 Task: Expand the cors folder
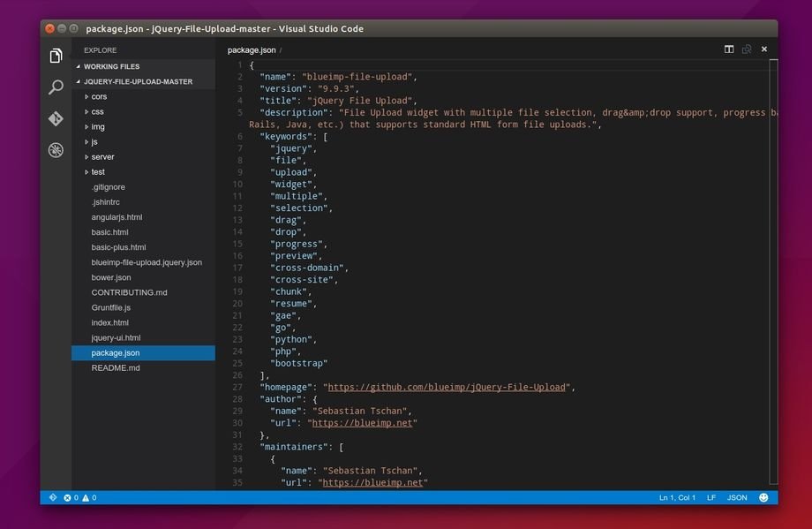99,96
